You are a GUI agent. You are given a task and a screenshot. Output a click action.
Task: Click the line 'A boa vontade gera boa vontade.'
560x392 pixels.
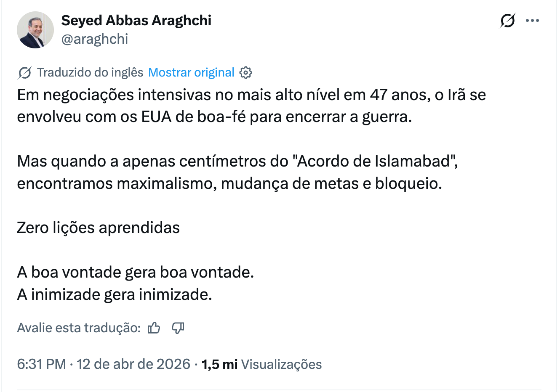[x=135, y=272]
